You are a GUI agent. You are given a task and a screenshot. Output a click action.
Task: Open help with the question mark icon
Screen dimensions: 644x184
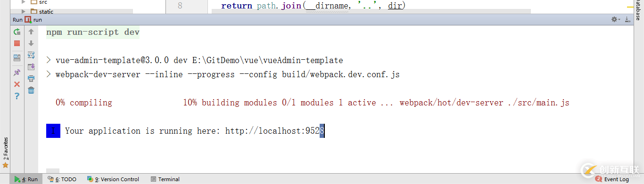17,96
